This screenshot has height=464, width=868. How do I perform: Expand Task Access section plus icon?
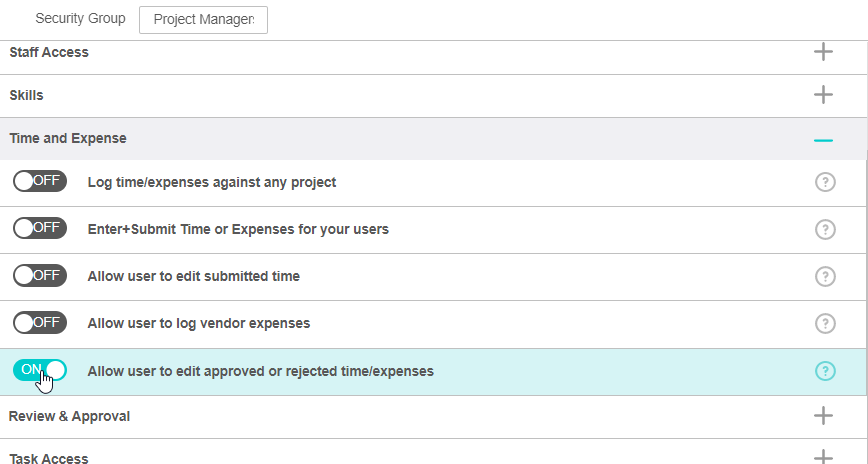click(823, 456)
